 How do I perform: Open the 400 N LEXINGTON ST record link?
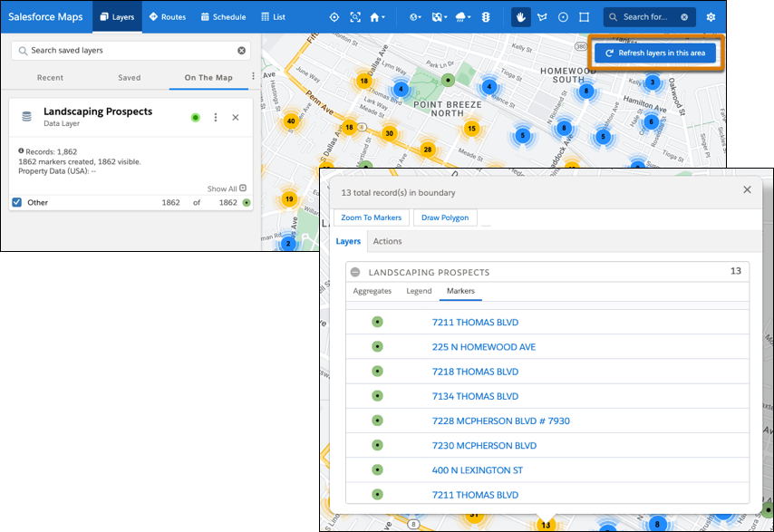click(x=478, y=470)
